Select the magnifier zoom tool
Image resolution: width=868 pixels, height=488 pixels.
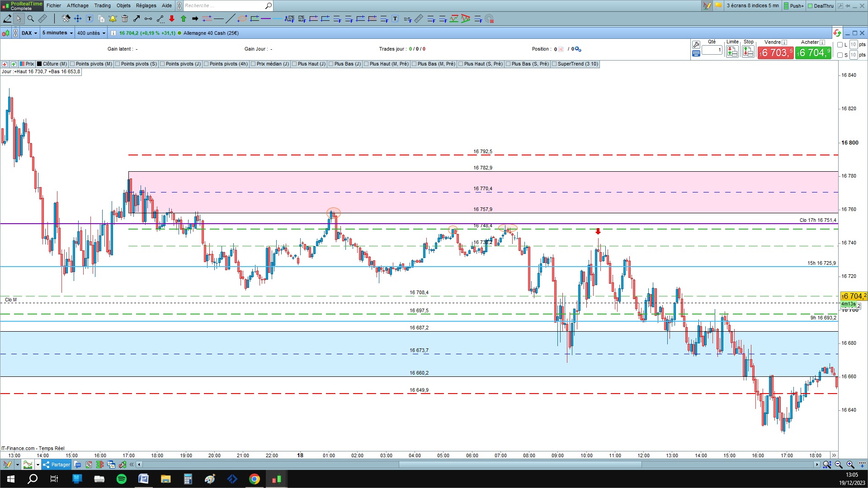[31, 19]
